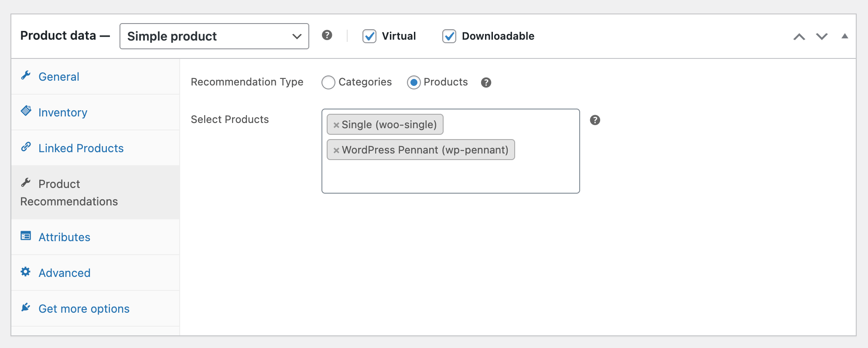This screenshot has height=348, width=868.
Task: Open the Simple product type dropdown
Action: point(214,36)
